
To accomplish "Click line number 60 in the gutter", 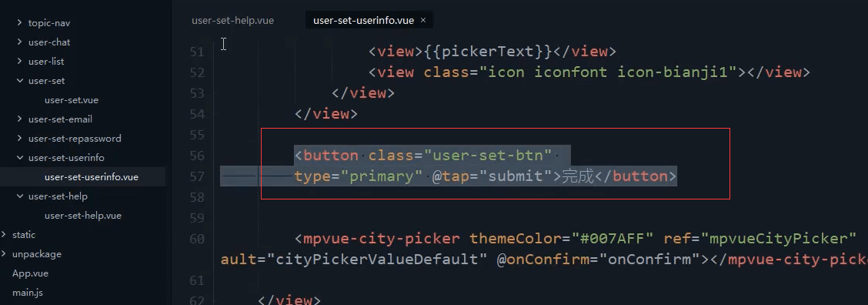I will coord(197,239).
